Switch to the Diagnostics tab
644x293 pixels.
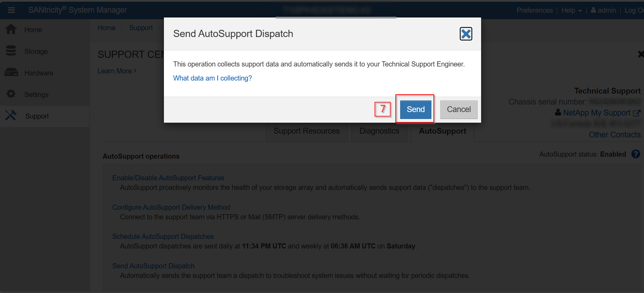pos(379,131)
